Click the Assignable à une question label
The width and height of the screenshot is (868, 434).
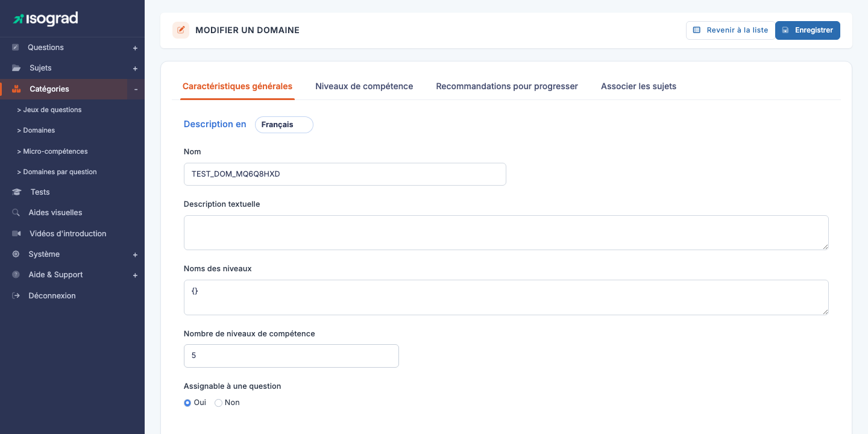(233, 386)
